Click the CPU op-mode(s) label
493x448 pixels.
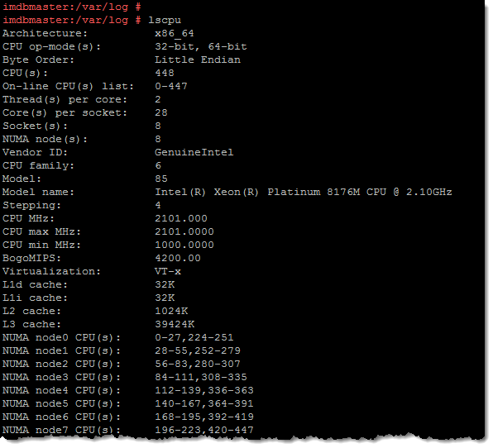click(x=51, y=47)
